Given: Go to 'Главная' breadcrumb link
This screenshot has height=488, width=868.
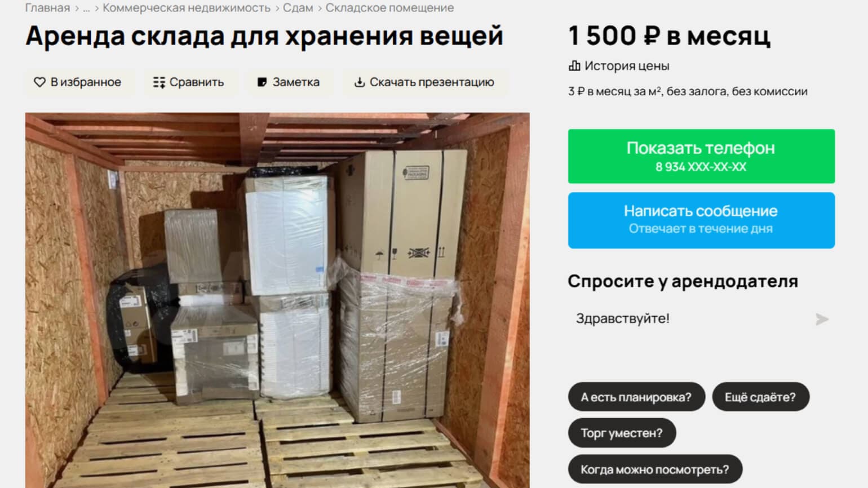Looking at the screenshot, I should 47,8.
